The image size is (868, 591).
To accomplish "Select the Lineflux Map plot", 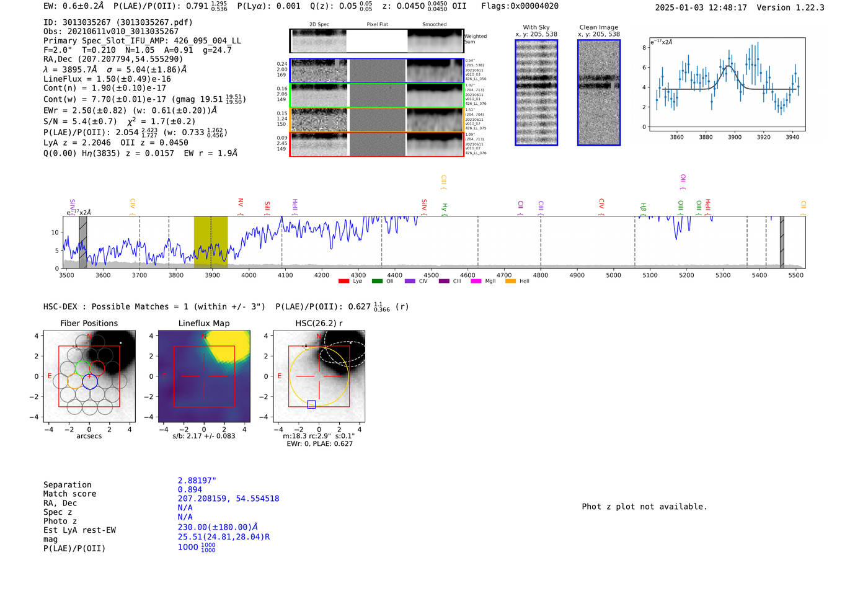I will pos(204,376).
